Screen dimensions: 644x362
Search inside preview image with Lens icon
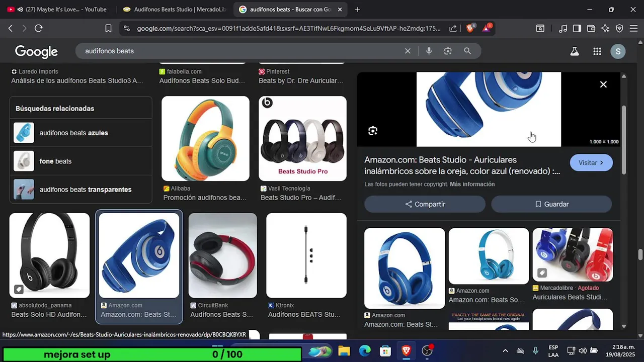pos(372,131)
